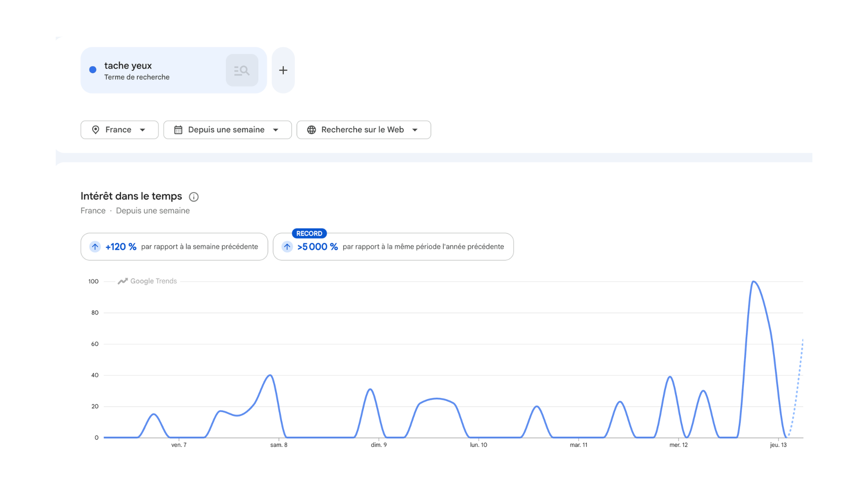Click the calendar icon in date filter

coord(178,130)
